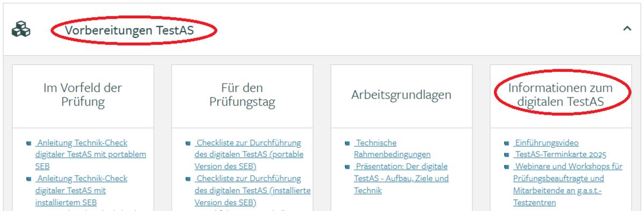Click the Für den Prüfungstag card heading
The image size is (644, 211).
242,94
